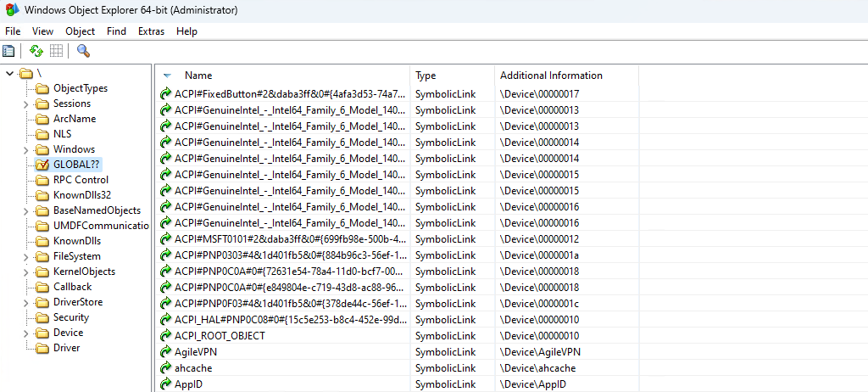Click the AppID symbolic link icon
Viewport: 868px width, 392px height.
[x=165, y=384]
